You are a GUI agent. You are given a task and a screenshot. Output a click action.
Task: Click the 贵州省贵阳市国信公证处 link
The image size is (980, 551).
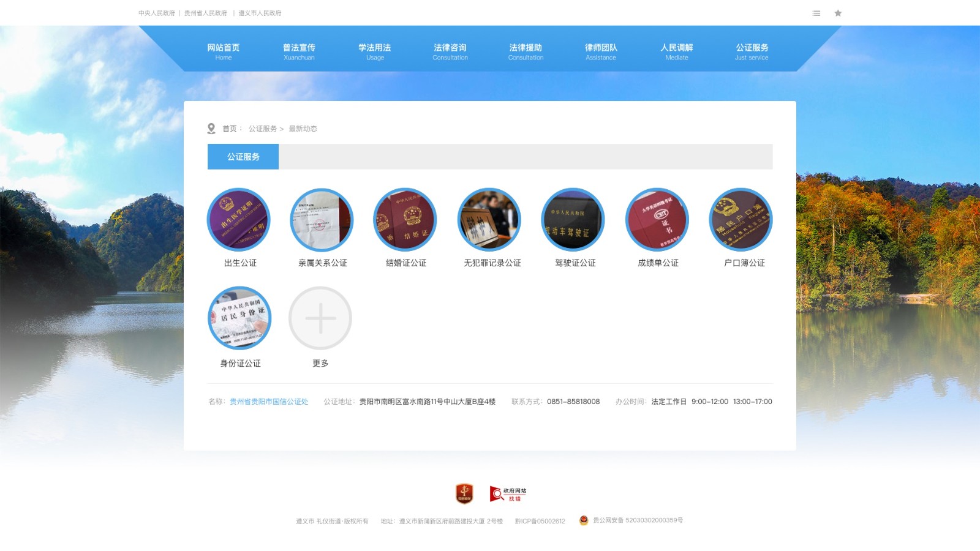pos(269,402)
